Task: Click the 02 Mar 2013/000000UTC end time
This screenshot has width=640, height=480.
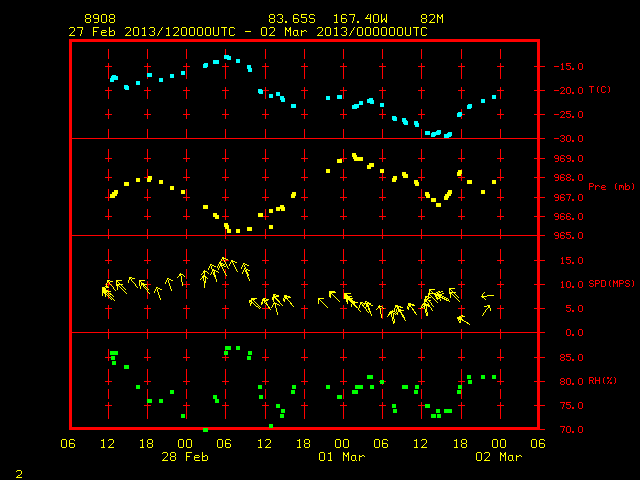Action: (344, 32)
